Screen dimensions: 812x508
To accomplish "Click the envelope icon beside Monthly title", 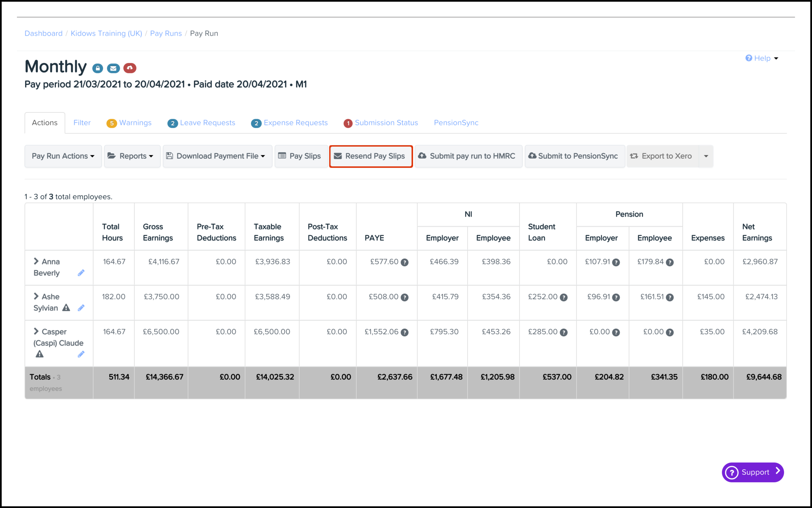I will (x=113, y=69).
